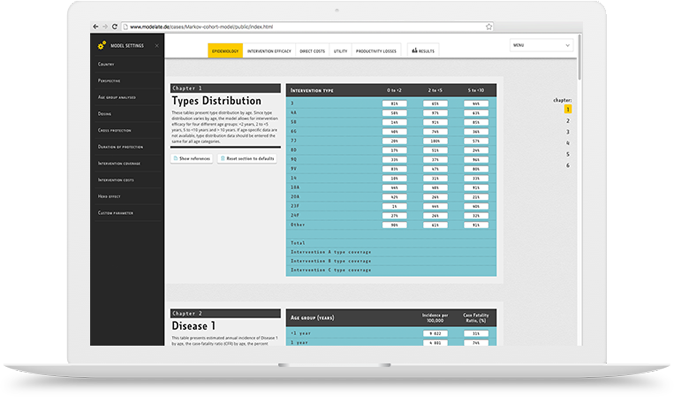Viewport: 674px width, 397px height.
Task: Edit type 3 value for 0 to <2
Action: coord(394,104)
